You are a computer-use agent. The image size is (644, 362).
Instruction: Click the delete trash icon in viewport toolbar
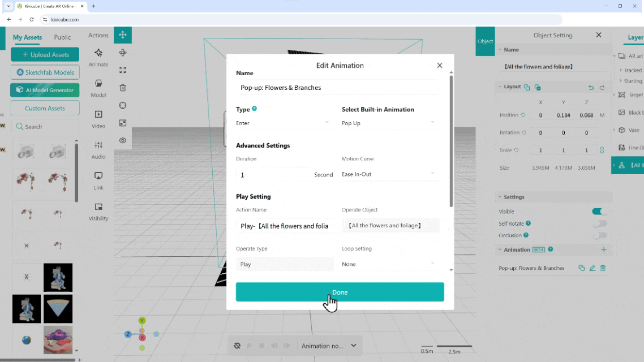(x=123, y=88)
